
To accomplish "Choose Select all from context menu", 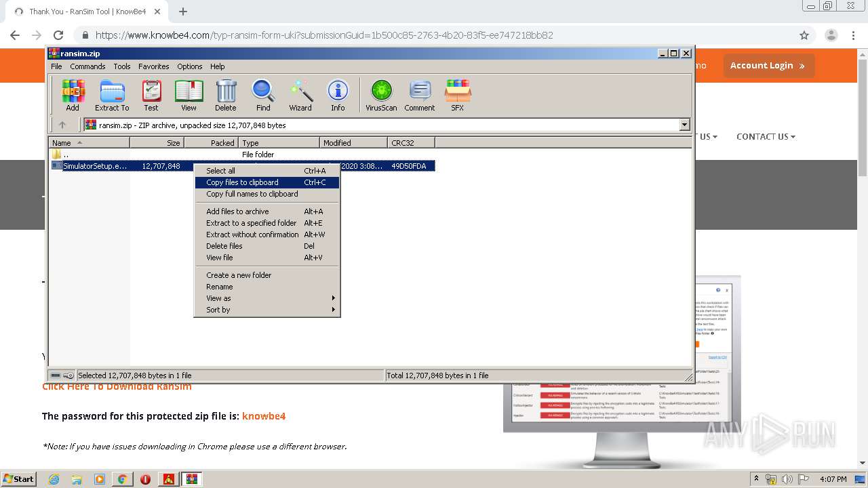I will pos(267,171).
